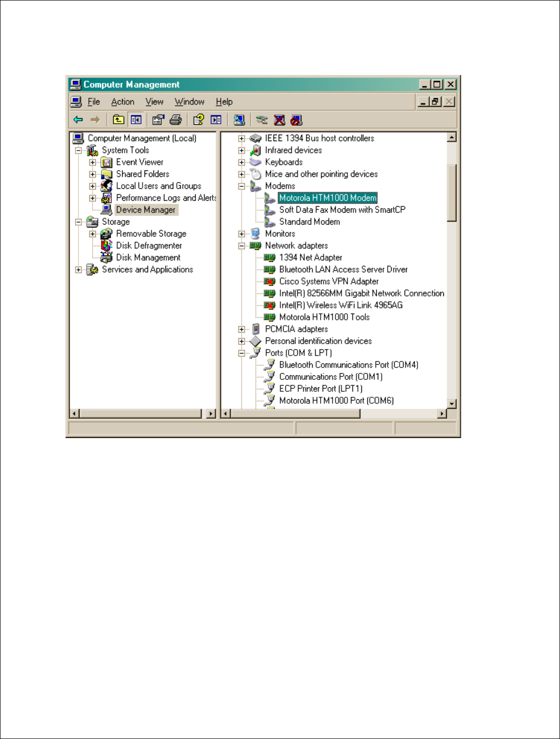Click the Disk Management icon
Image resolution: width=560 pixels, height=739 pixels.
tap(106, 258)
